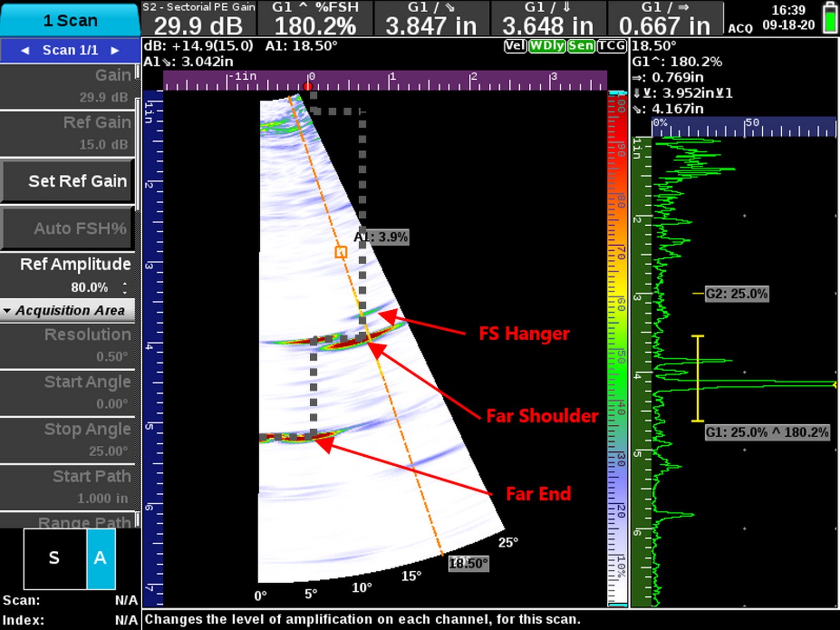Open the 1 Scan tab
This screenshot has width=840, height=630.
70,20
